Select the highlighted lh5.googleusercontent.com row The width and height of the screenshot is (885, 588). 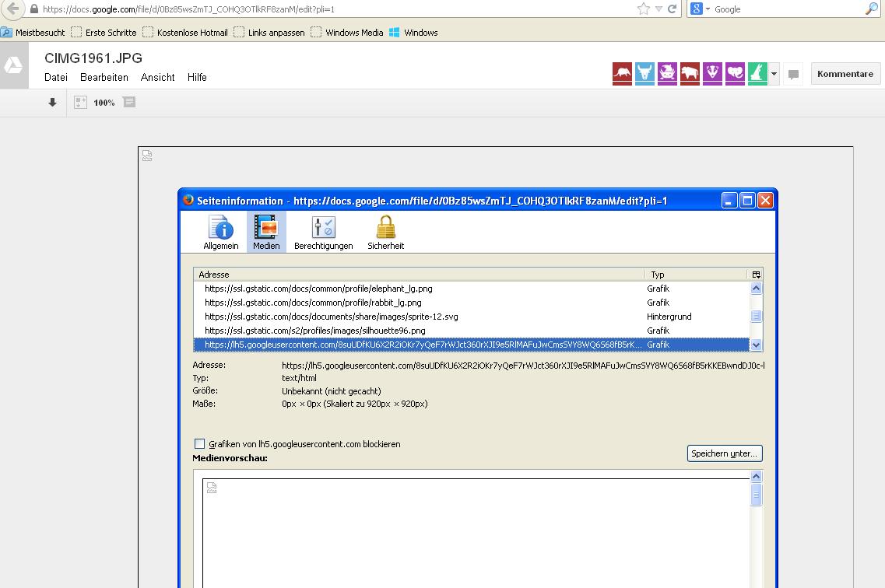click(x=471, y=345)
